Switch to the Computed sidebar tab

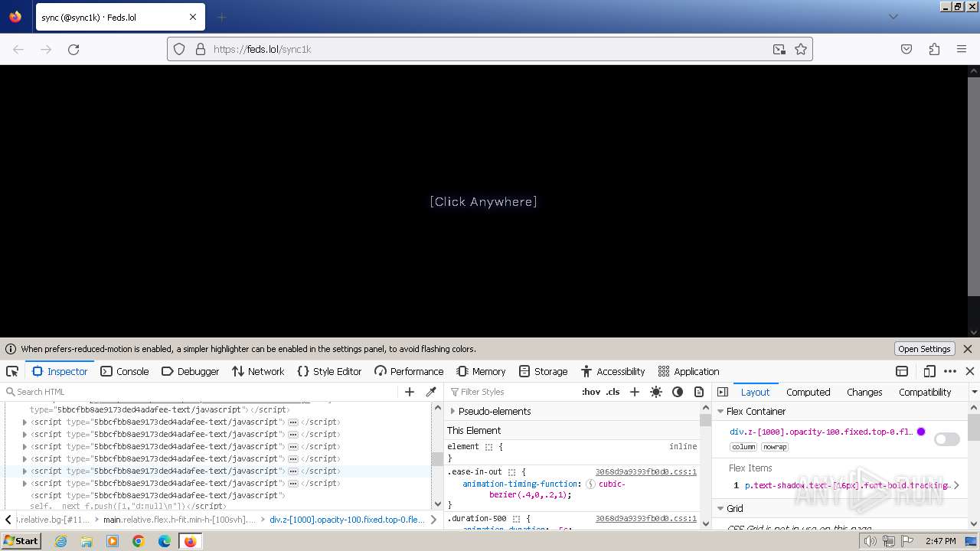tap(808, 392)
